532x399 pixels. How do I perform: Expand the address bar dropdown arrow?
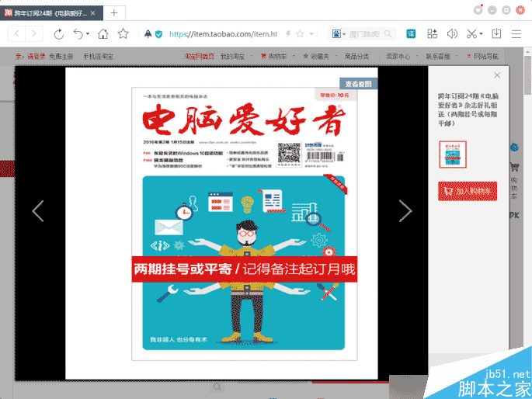tap(311, 34)
